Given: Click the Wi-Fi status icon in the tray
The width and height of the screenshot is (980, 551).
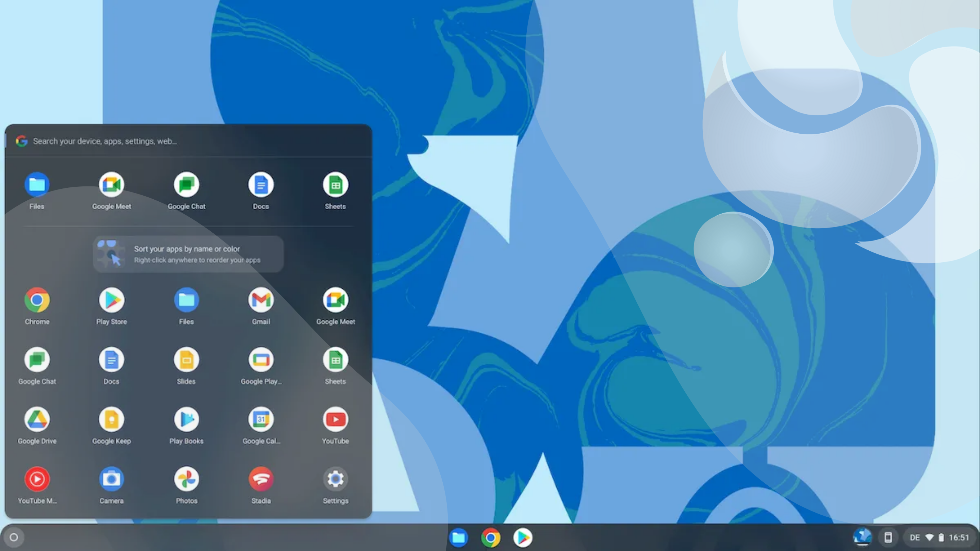Looking at the screenshot, I should pos(929,538).
